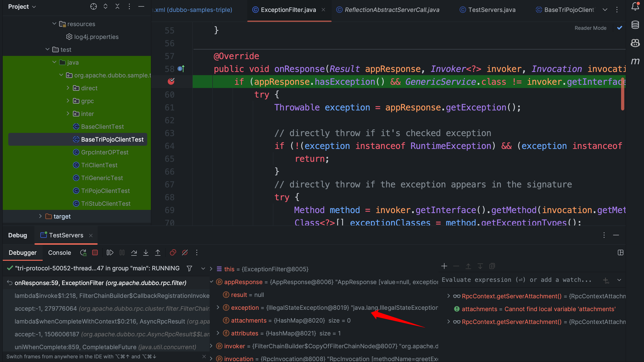The height and width of the screenshot is (362, 644).
Task: Open the Database tool window
Action: coord(635,25)
